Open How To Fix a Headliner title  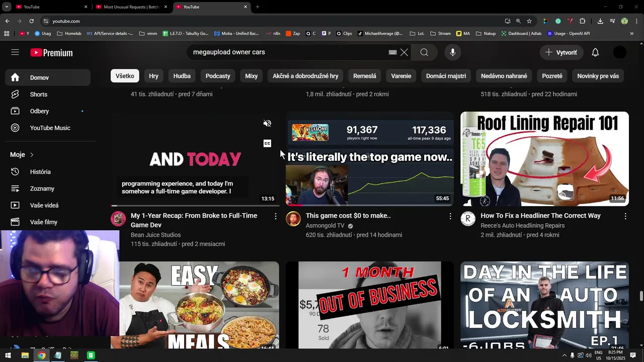(x=540, y=216)
